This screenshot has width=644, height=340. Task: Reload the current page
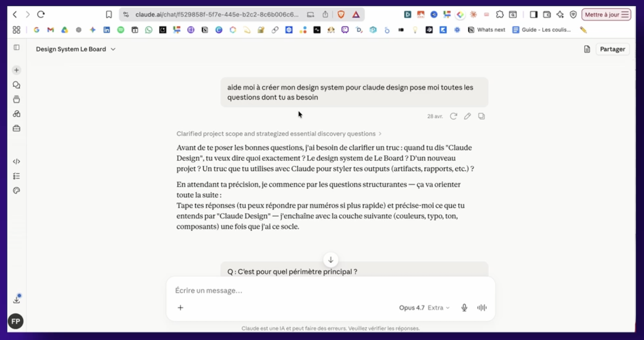tap(41, 14)
